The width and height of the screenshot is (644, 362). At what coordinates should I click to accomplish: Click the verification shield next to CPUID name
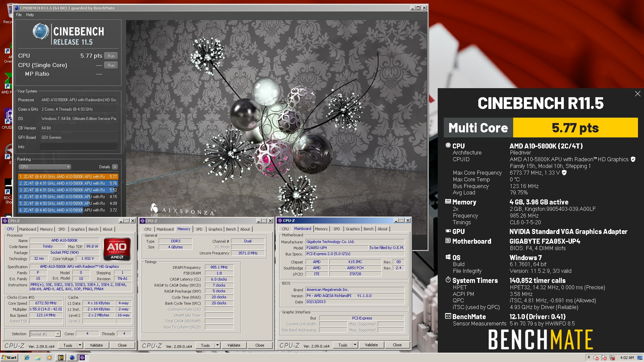tap(633, 160)
